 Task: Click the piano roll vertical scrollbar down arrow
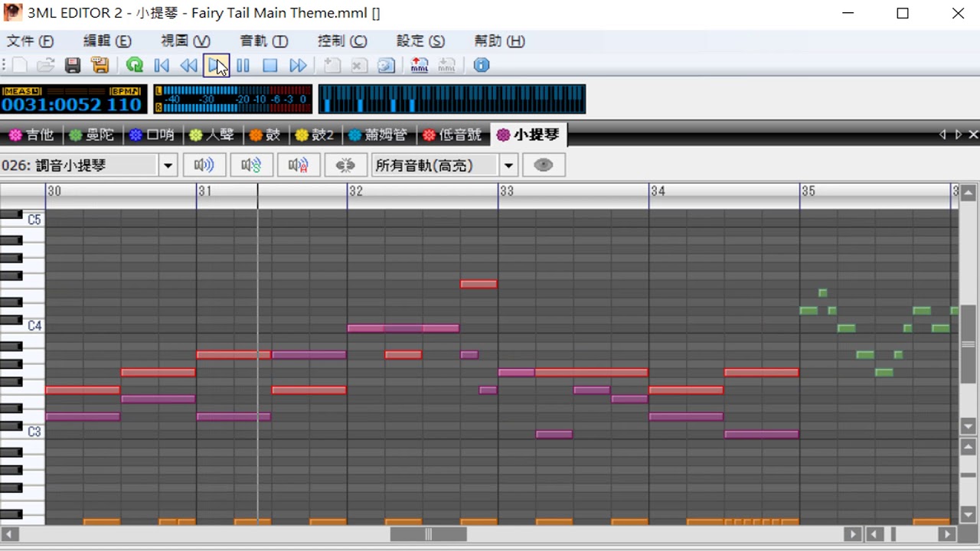tap(968, 426)
